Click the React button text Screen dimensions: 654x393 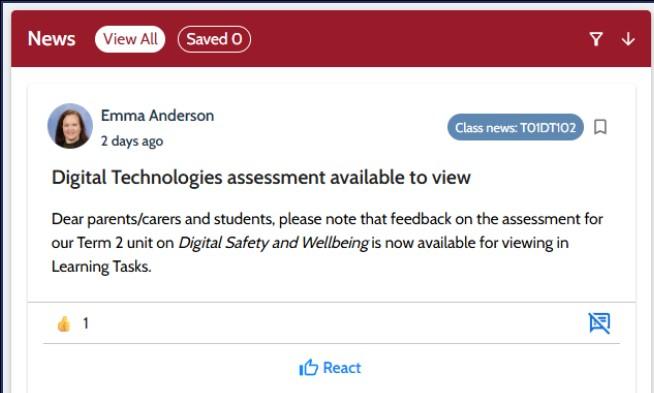tap(342, 368)
